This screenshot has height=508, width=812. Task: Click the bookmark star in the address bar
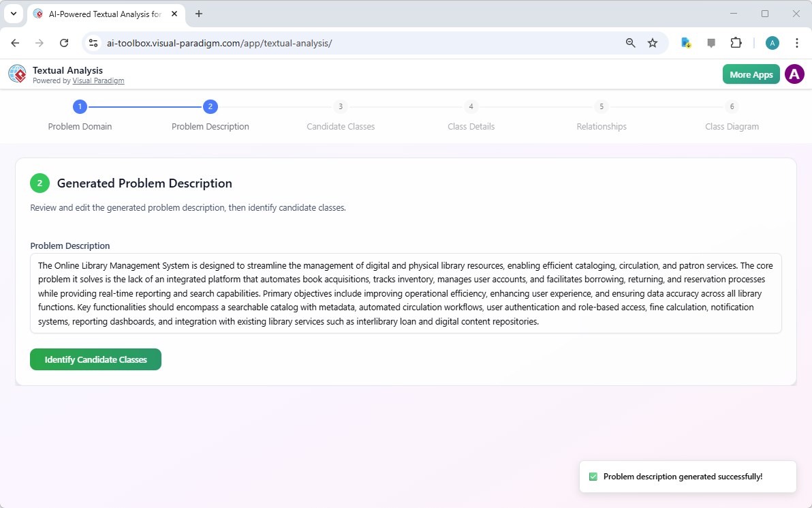pyautogui.click(x=653, y=42)
